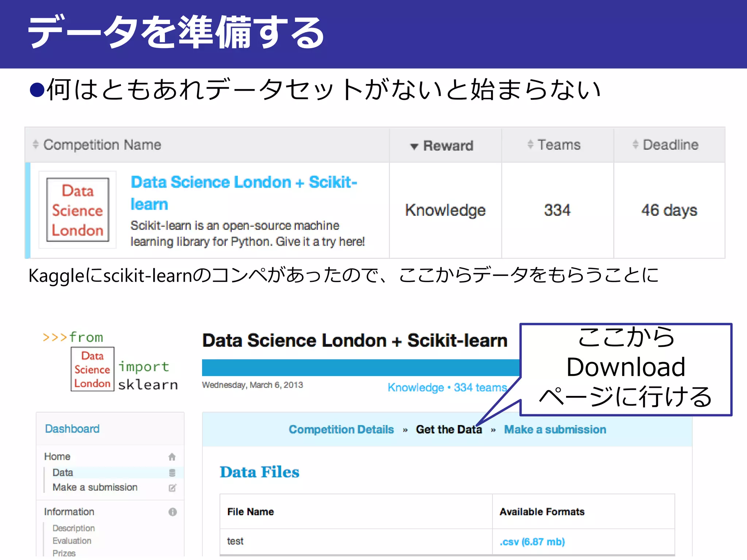
Task: Click the 'Knowledge' reward cell
Action: 445,210
